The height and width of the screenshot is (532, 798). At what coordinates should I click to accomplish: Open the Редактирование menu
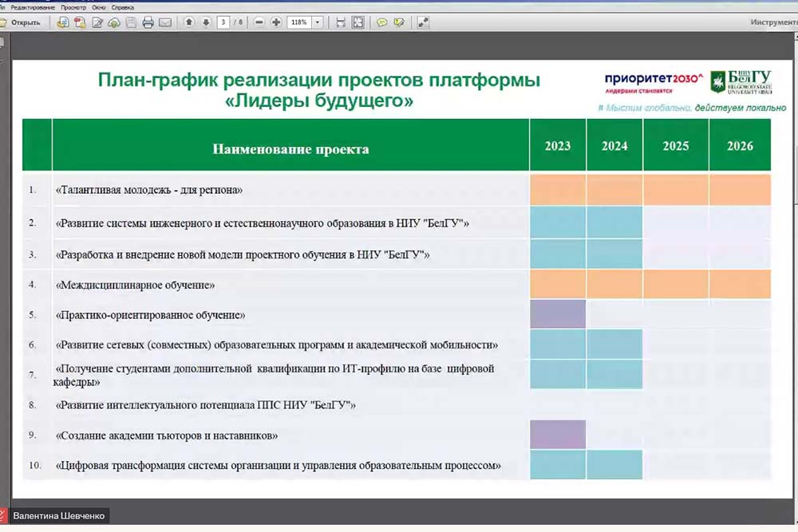pyautogui.click(x=32, y=6)
